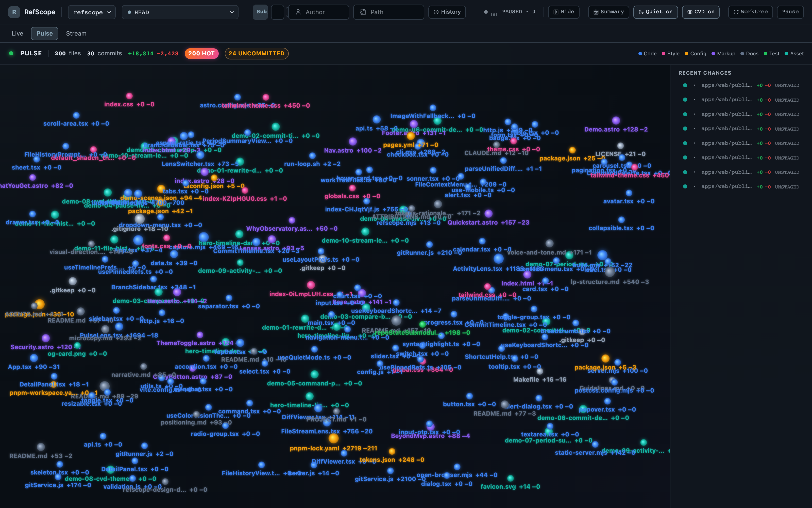Click the person icon in Author field

[x=298, y=12]
